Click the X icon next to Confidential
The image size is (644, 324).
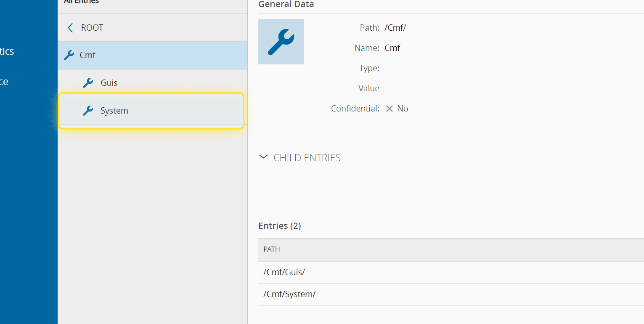click(390, 109)
